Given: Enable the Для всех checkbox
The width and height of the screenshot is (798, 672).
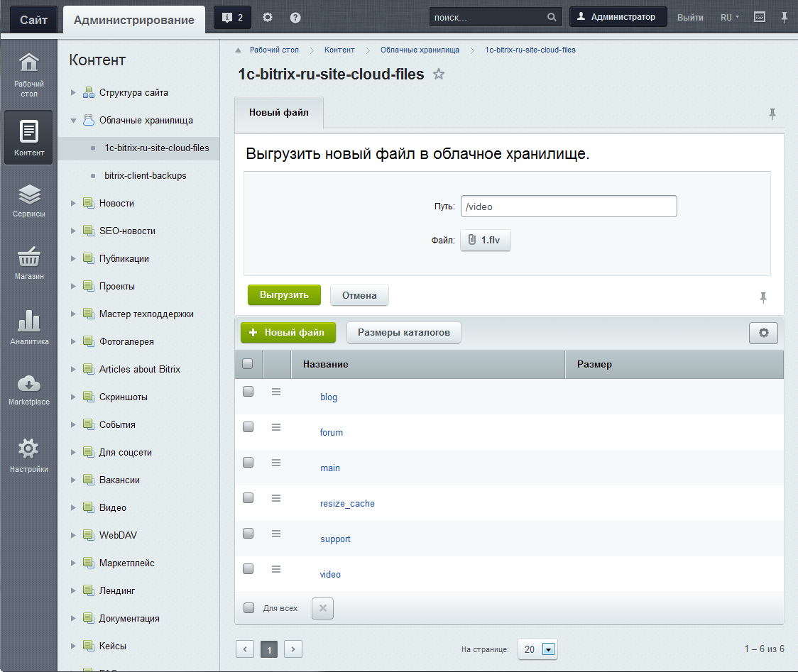Looking at the screenshot, I should click(248, 608).
